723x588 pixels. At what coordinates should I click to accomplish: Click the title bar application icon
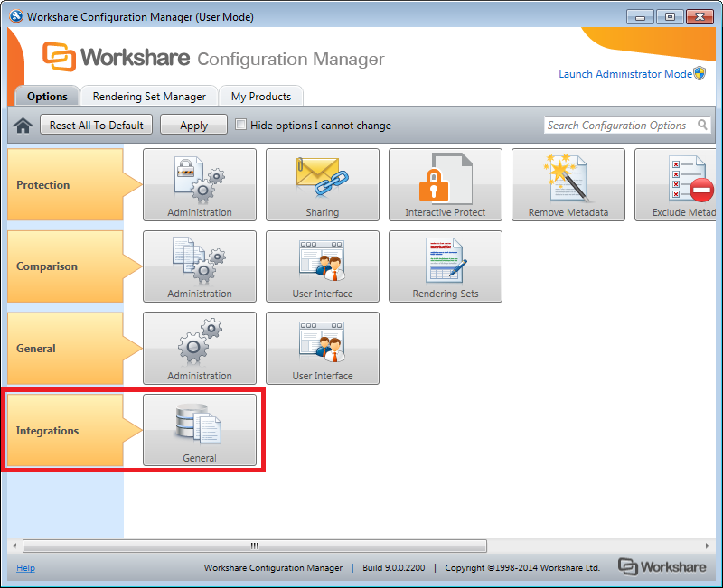pos(16,16)
